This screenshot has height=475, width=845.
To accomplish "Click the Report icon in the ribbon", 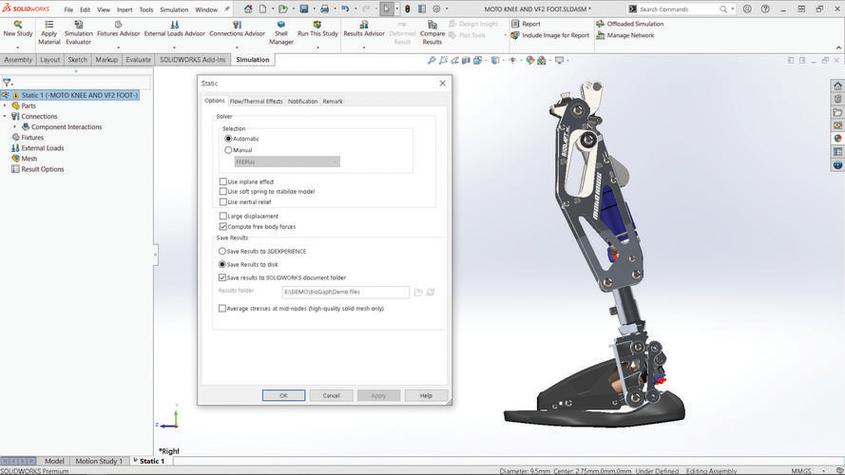I will click(x=515, y=24).
